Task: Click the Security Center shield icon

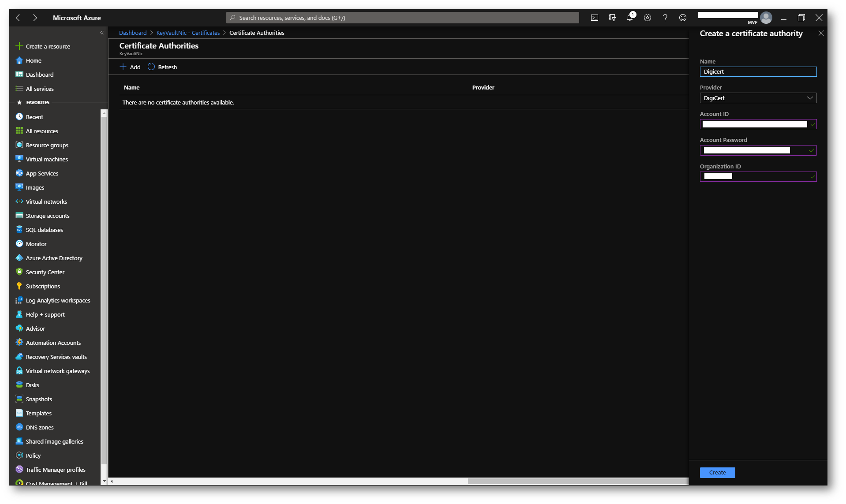Action: (19, 272)
